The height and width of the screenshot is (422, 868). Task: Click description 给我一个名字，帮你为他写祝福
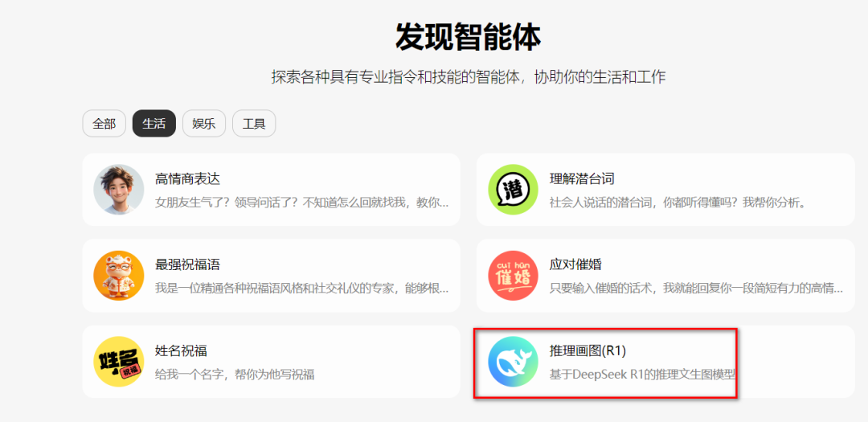235,375
